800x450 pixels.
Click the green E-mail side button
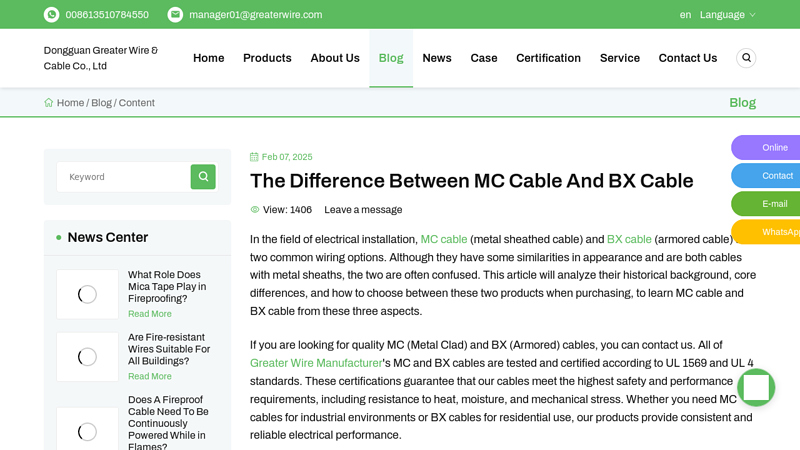pos(766,204)
